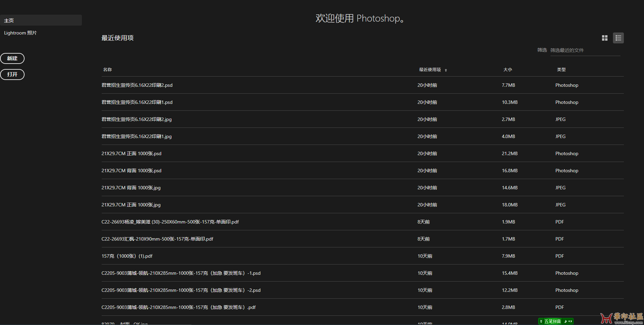Viewport: 644px width, 325px height.
Task: Open 君营招生宣传页6.16X22印刷2.jpg
Action: 137,119
